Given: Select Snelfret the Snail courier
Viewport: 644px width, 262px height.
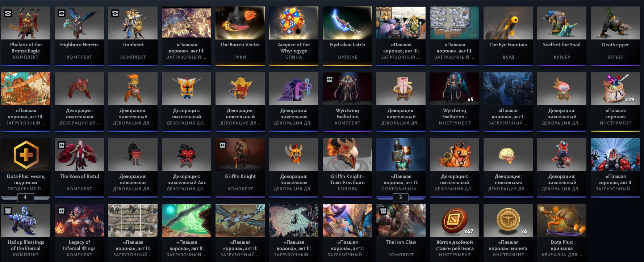Looking at the screenshot, I should [562, 35].
